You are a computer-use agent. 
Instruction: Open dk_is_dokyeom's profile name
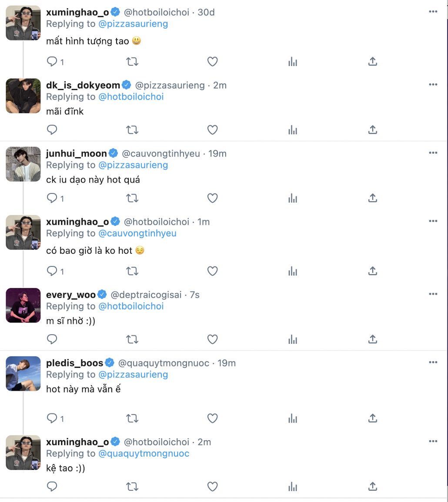point(83,85)
